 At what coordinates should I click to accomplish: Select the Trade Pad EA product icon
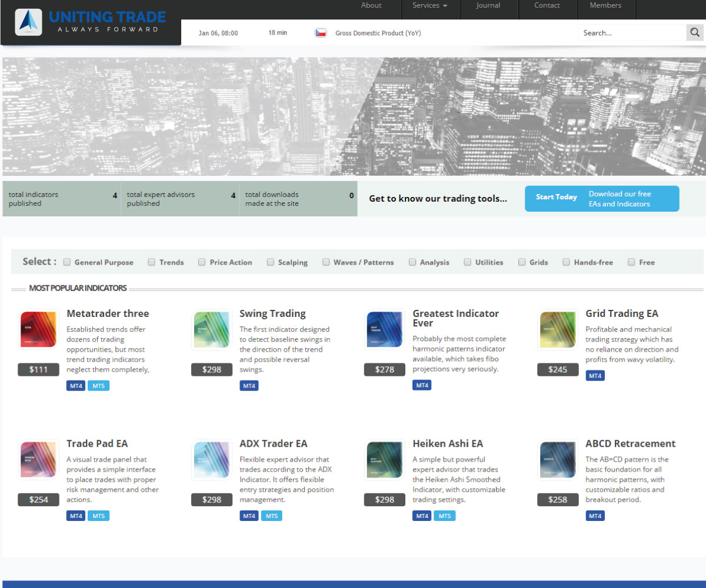click(39, 459)
